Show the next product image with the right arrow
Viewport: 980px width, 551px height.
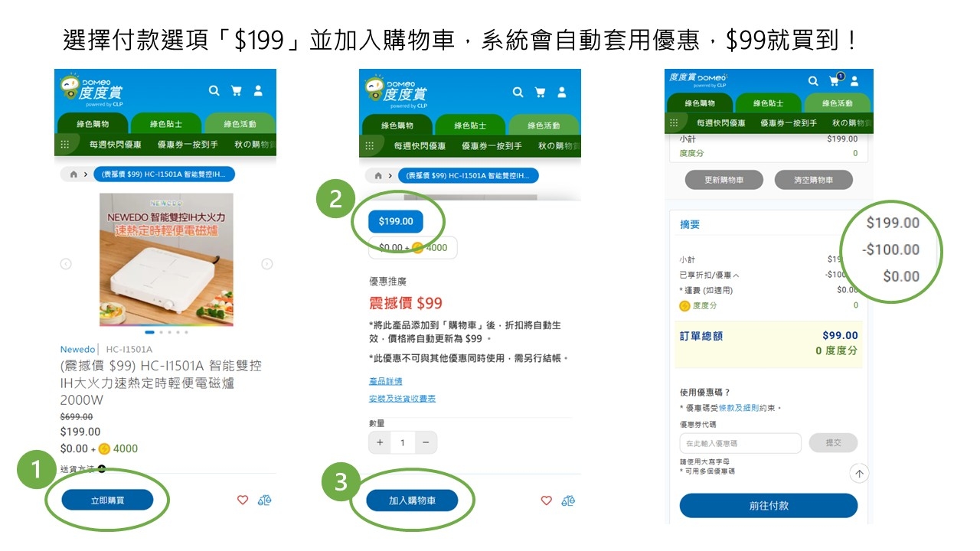pos(267,264)
